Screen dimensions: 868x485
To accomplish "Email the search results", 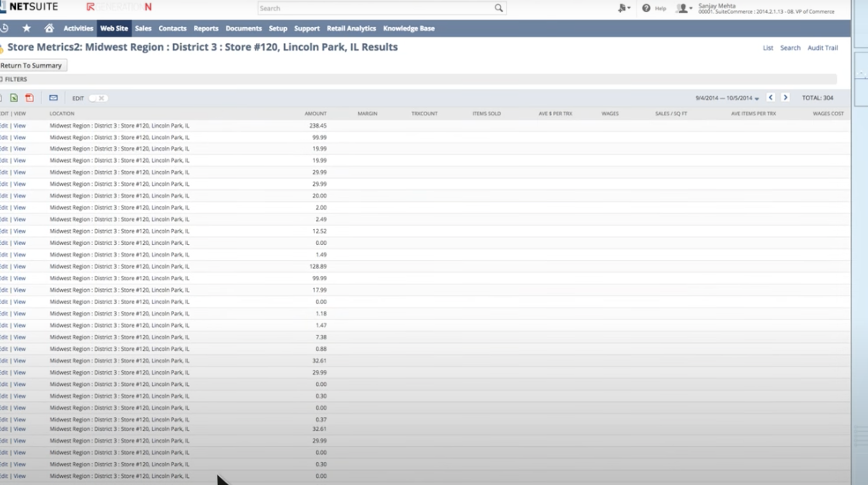I will pyautogui.click(x=53, y=98).
